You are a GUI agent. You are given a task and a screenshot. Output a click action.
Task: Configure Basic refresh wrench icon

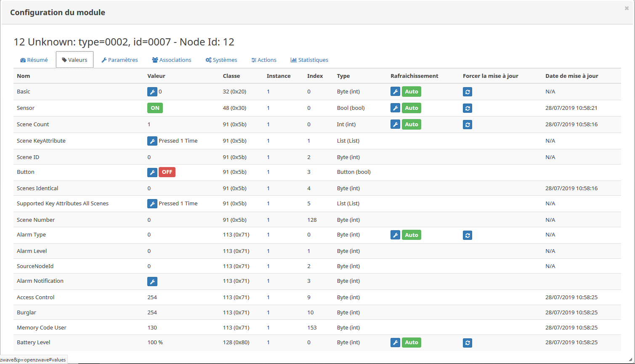tap(396, 92)
